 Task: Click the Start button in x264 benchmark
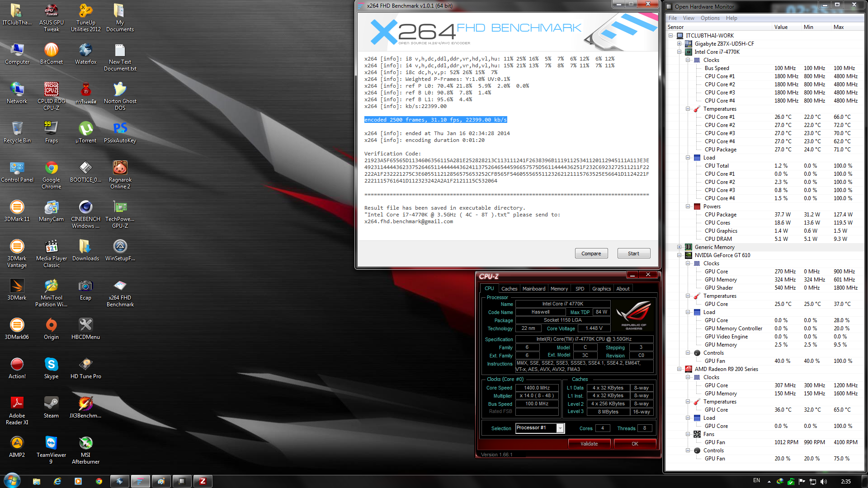pos(633,253)
